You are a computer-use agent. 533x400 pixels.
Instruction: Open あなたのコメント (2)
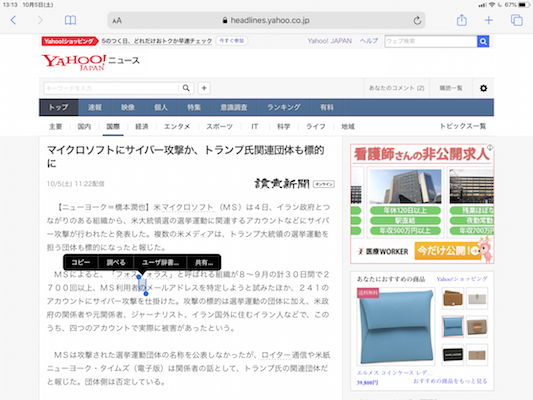396,88
